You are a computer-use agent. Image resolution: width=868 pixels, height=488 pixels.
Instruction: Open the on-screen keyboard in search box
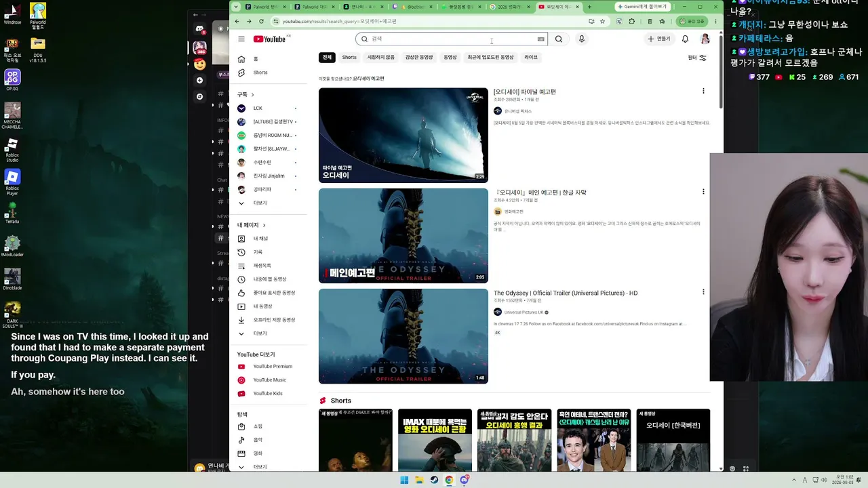pyautogui.click(x=540, y=39)
